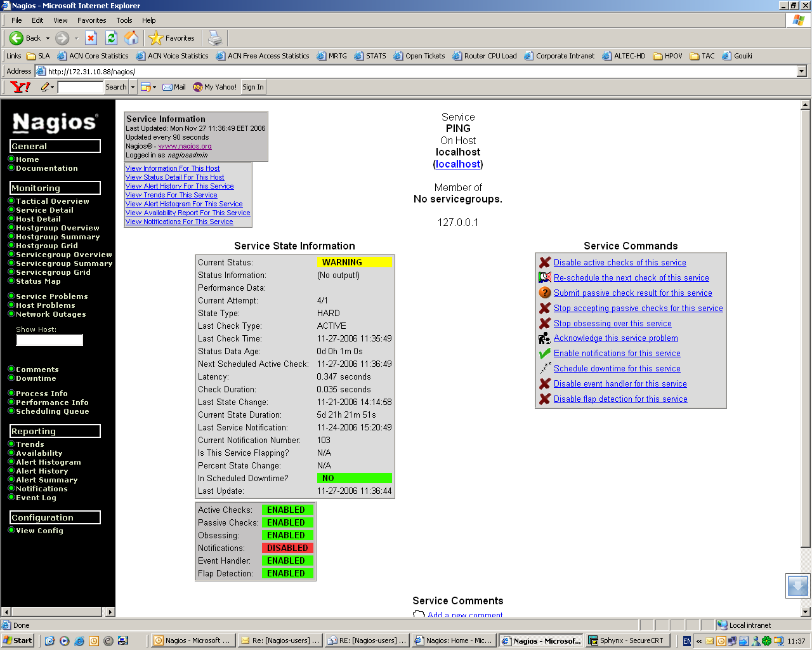Screen dimensions: 812x650
Task: Open View Alert History For This Service
Action: click(x=180, y=186)
